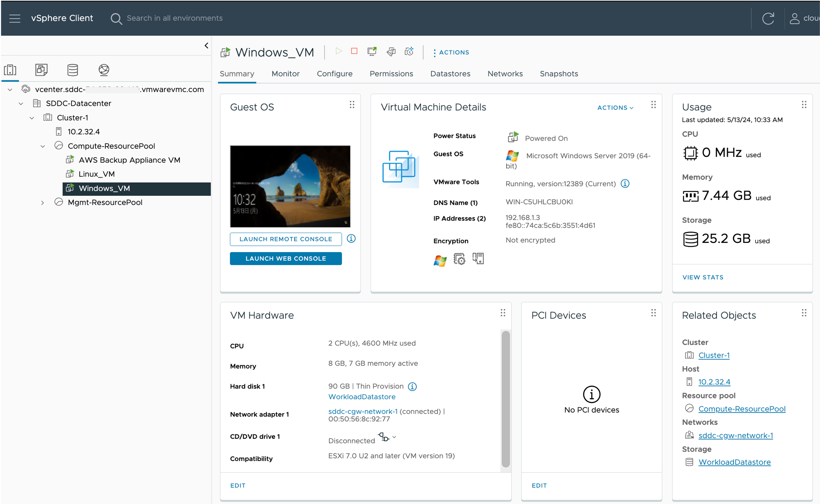The image size is (820, 504).
Task: Collapse the navigation sidebar arrow
Action: coord(206,46)
